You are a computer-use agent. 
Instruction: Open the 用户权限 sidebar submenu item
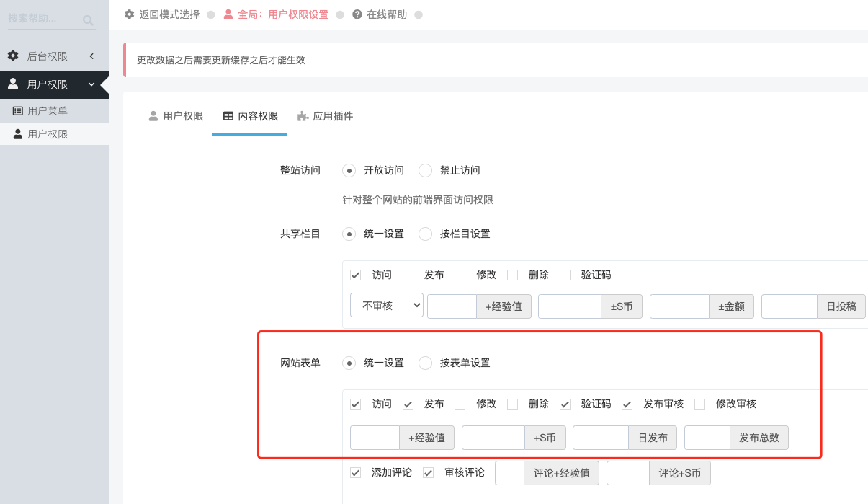point(54,134)
